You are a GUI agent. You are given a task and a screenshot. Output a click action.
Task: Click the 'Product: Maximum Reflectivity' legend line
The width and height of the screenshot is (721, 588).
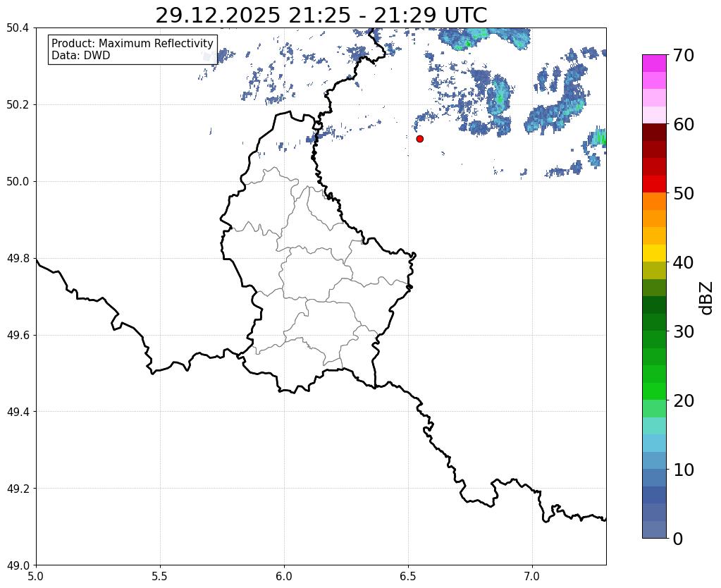[x=133, y=43]
